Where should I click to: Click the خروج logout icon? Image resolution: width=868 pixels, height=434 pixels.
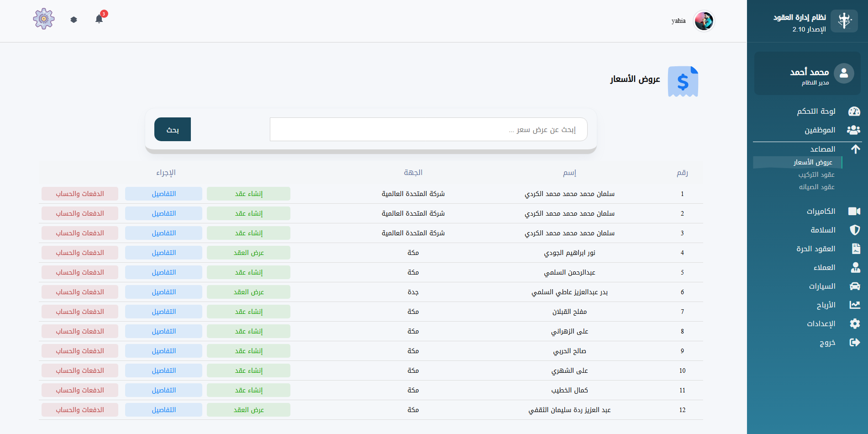coord(854,342)
